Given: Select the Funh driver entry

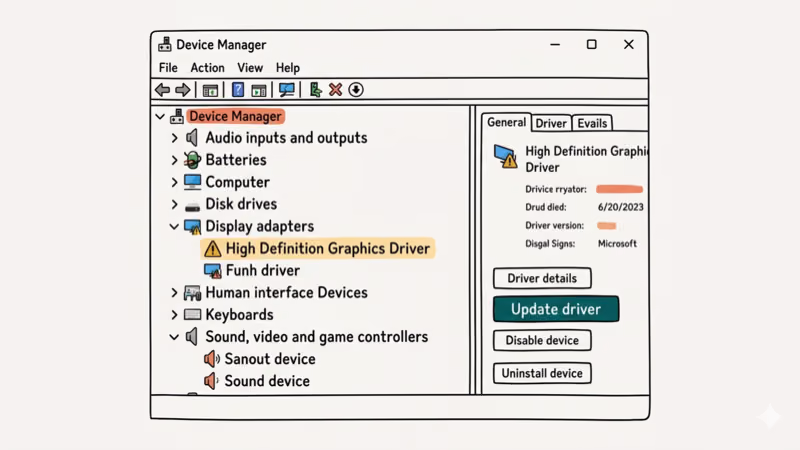Looking at the screenshot, I should pos(263,270).
